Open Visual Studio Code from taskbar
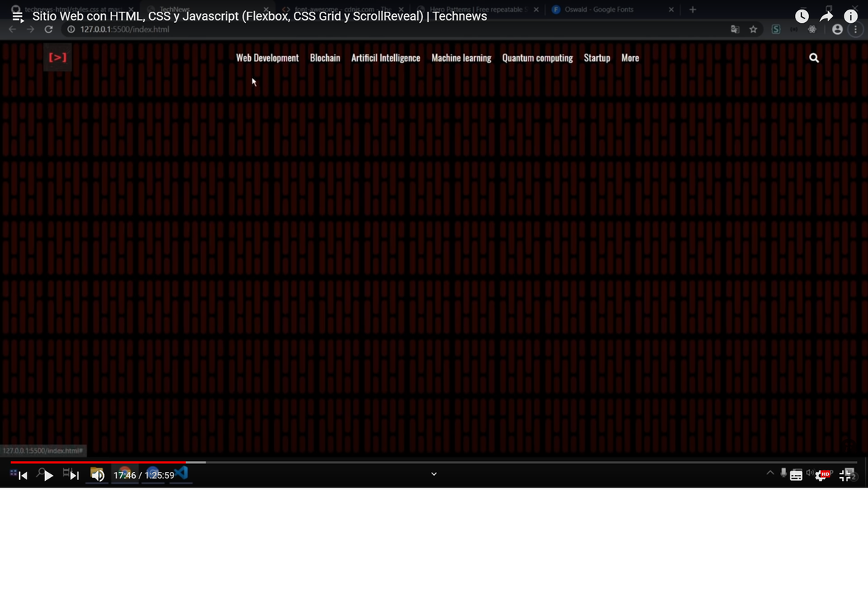 [x=181, y=474]
